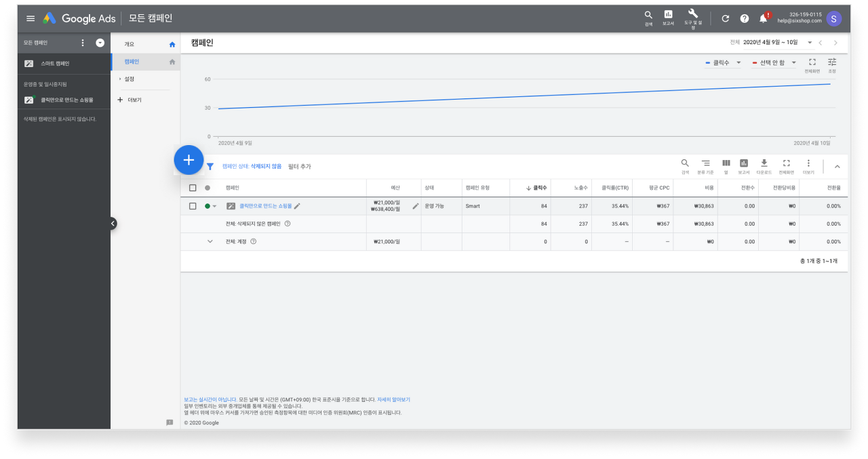Open the hamburger main menu
The image size is (868, 459).
click(30, 18)
